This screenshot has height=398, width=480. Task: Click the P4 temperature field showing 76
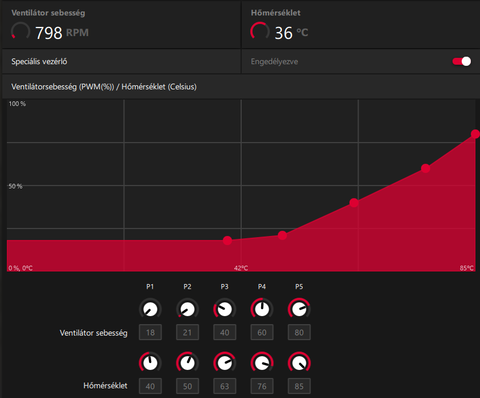(x=262, y=386)
